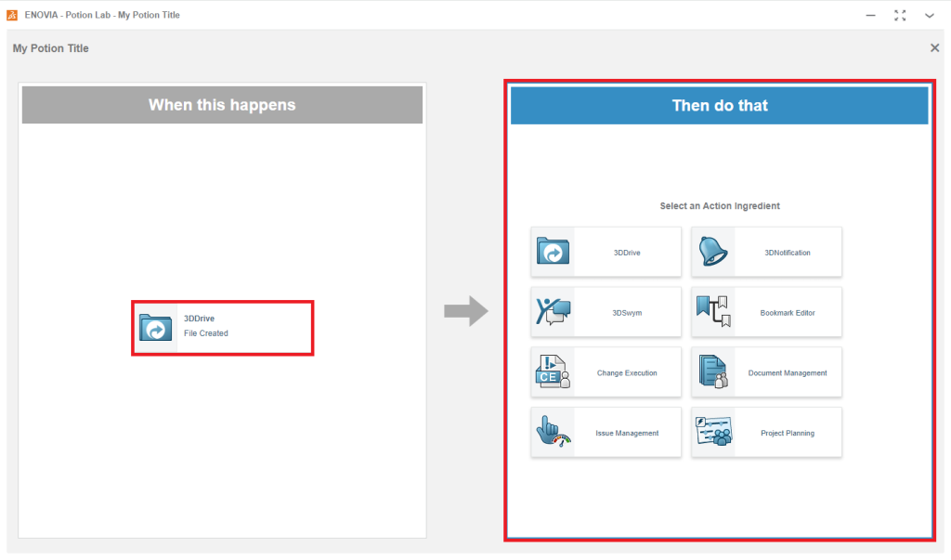Select the Bookmark Editor icon
Screen dimensions: 951x560
pyautogui.click(x=713, y=312)
